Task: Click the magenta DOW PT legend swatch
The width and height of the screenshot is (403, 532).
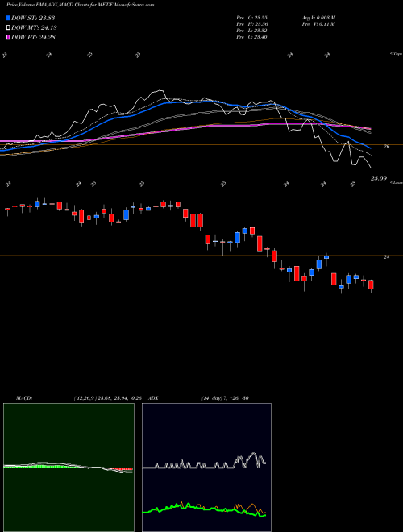Action: pyautogui.click(x=9, y=37)
